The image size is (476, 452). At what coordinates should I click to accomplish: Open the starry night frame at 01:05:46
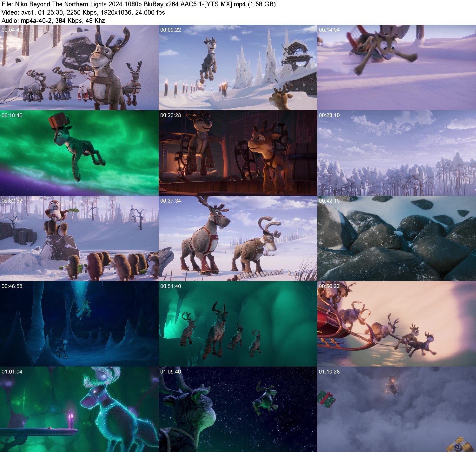pyautogui.click(x=238, y=409)
